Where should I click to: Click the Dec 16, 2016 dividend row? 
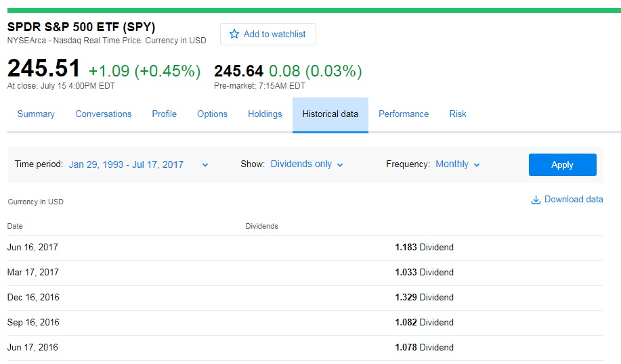[x=305, y=298]
